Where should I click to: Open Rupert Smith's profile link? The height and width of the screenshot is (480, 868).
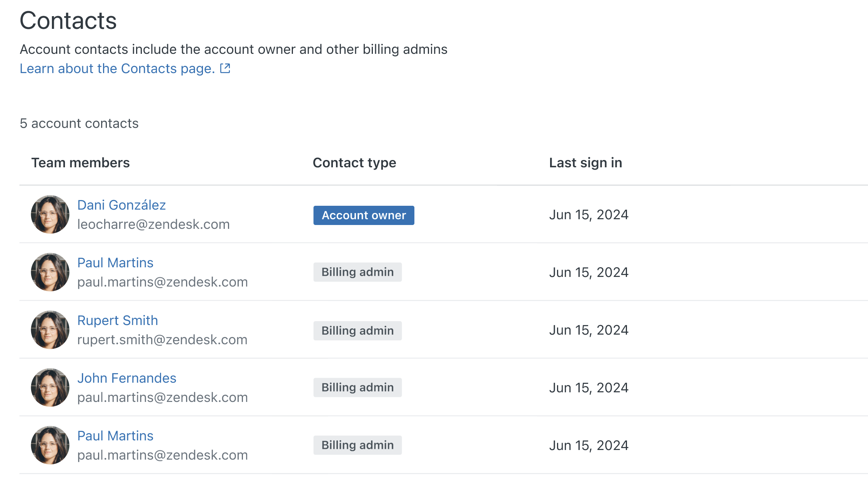118,320
